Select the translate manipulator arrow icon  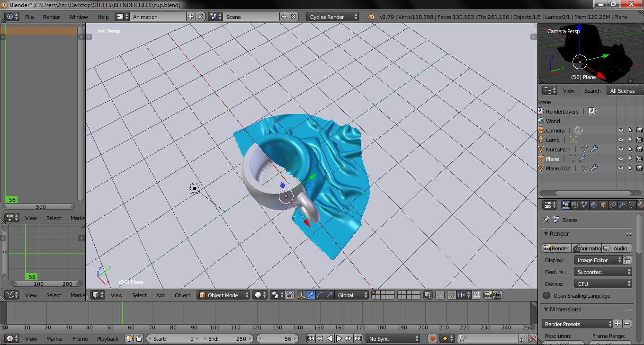tap(311, 295)
